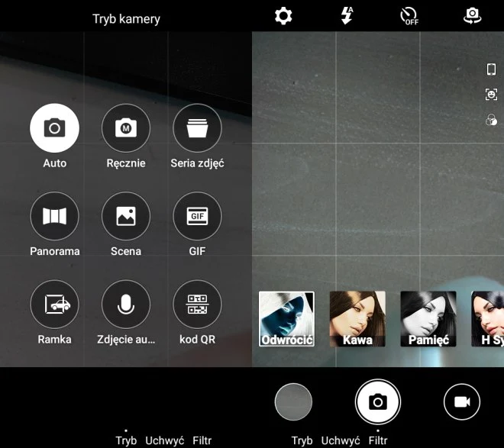Choose the Seria zdjęć burst mode
This screenshot has height=448, width=504.
pyautogui.click(x=197, y=128)
